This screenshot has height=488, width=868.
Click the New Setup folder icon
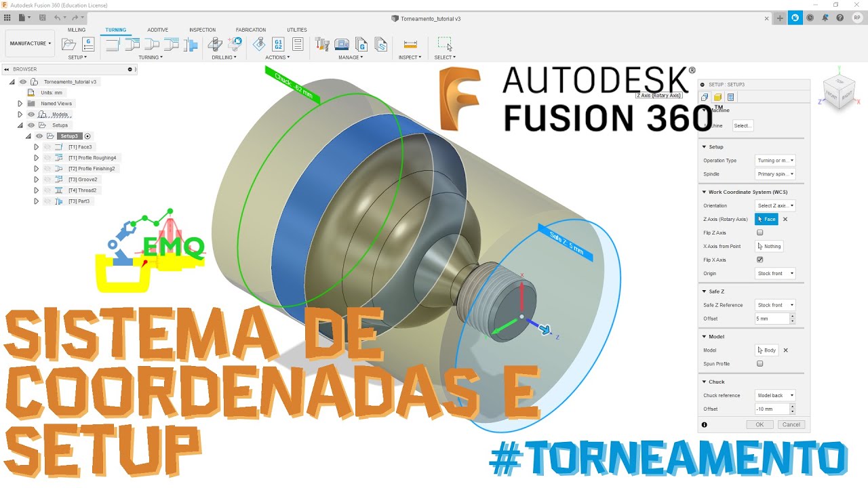click(x=68, y=44)
